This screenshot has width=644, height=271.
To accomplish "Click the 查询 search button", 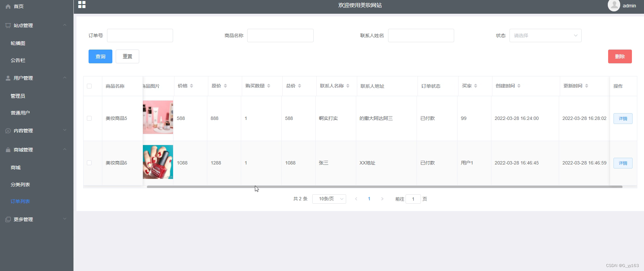I will pos(100,56).
